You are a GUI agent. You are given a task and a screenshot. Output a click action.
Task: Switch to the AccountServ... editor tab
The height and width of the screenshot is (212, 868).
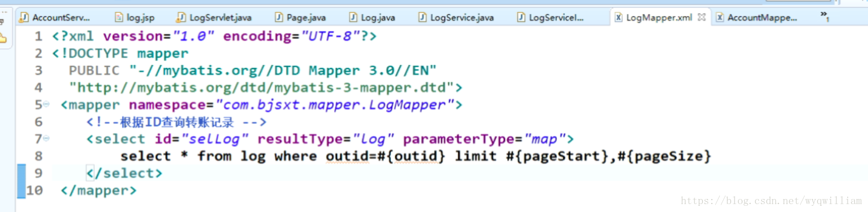tap(55, 18)
